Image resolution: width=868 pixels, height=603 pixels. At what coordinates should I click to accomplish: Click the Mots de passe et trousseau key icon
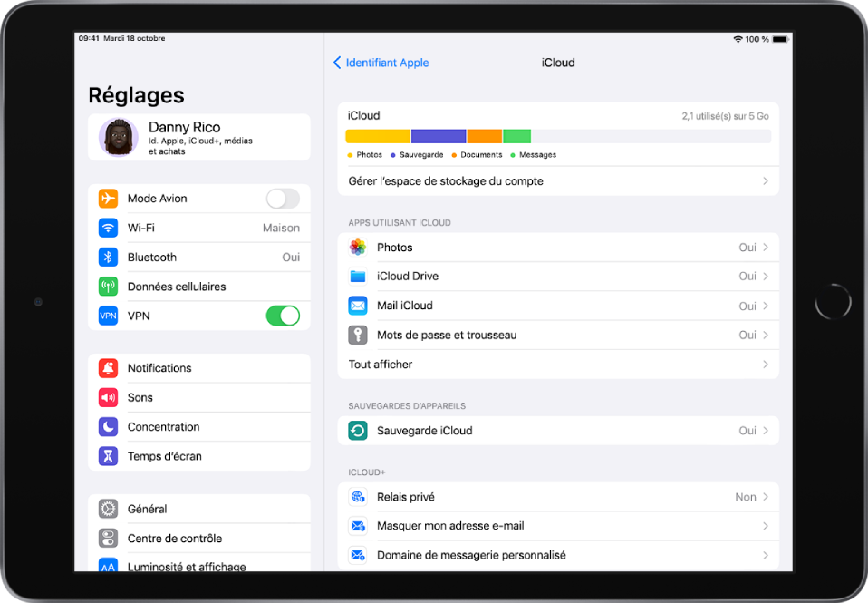[357, 335]
